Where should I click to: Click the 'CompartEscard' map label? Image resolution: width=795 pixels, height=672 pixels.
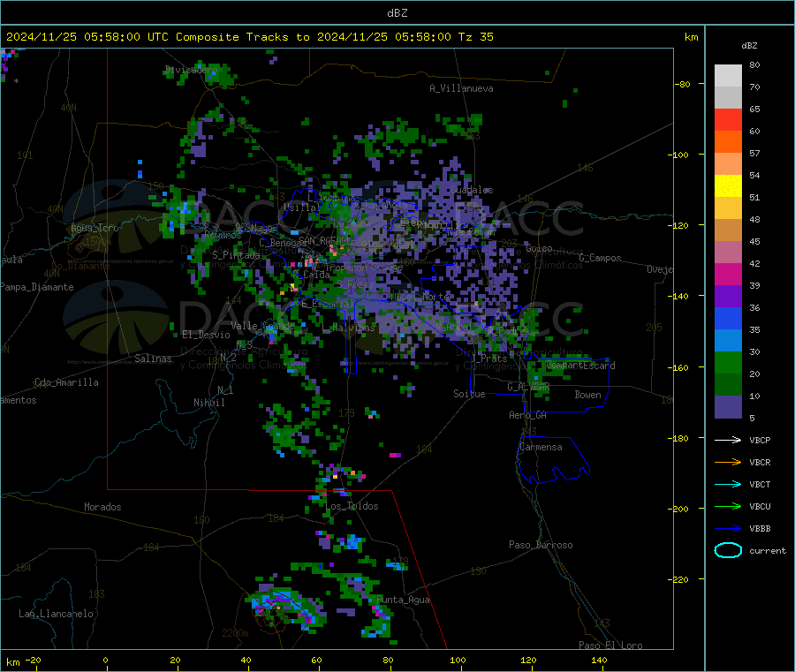pos(580,366)
